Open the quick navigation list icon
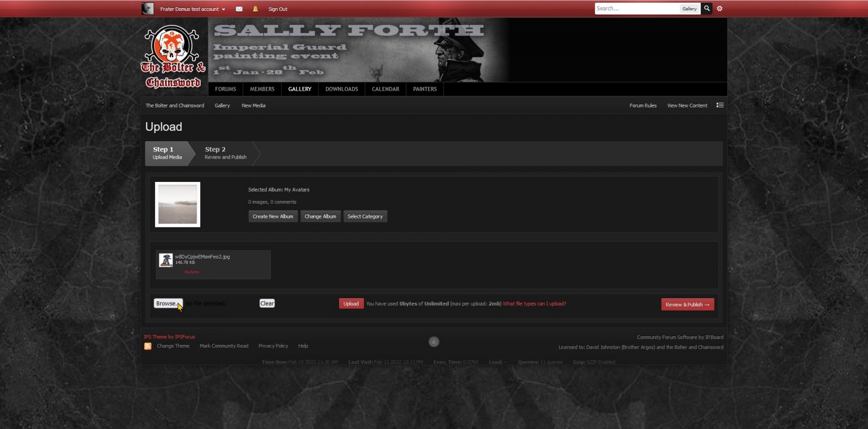868x429 pixels. 720,105
